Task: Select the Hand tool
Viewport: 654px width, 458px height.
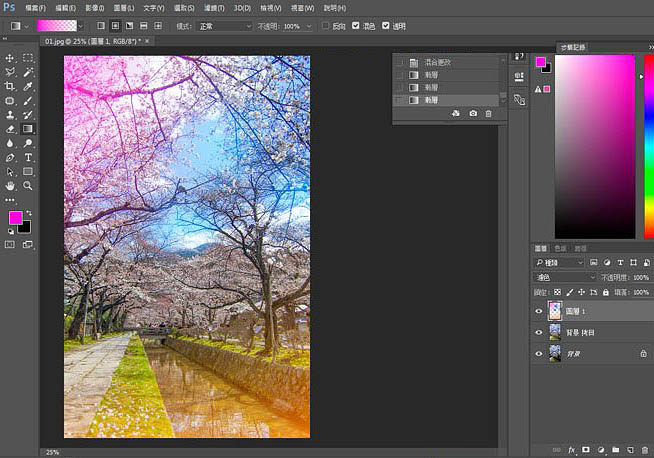Action: pos(10,185)
